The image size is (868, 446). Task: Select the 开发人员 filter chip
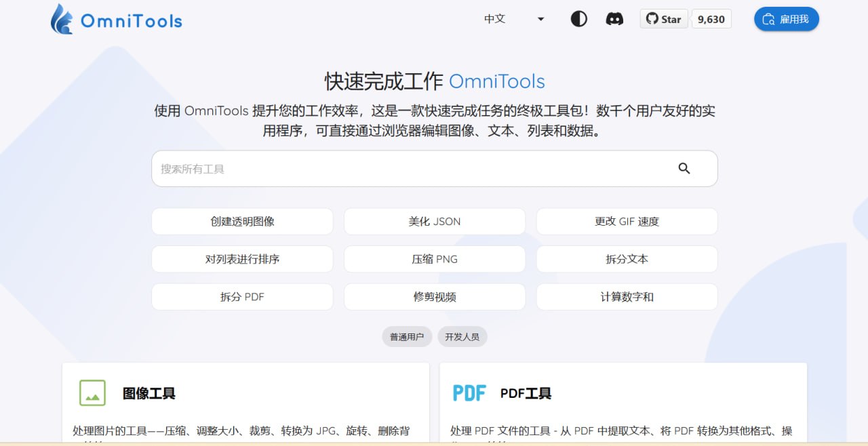[x=462, y=337]
